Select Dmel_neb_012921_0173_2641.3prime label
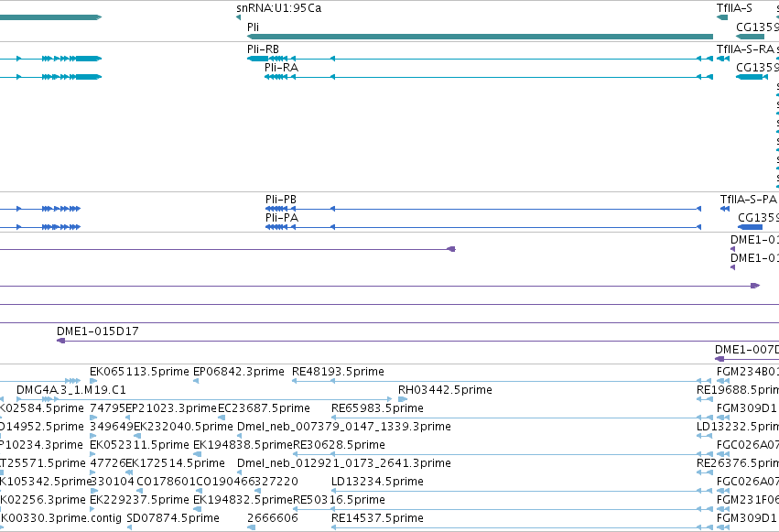 [x=344, y=463]
